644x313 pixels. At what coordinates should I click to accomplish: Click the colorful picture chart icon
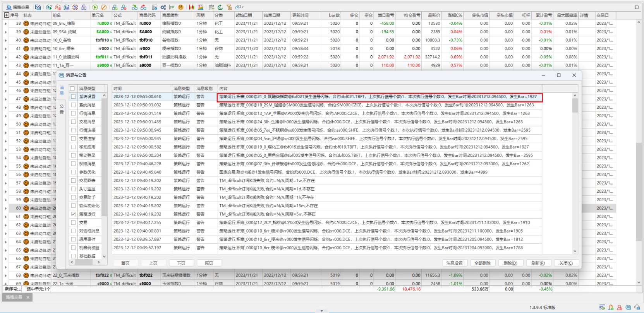[201, 7]
